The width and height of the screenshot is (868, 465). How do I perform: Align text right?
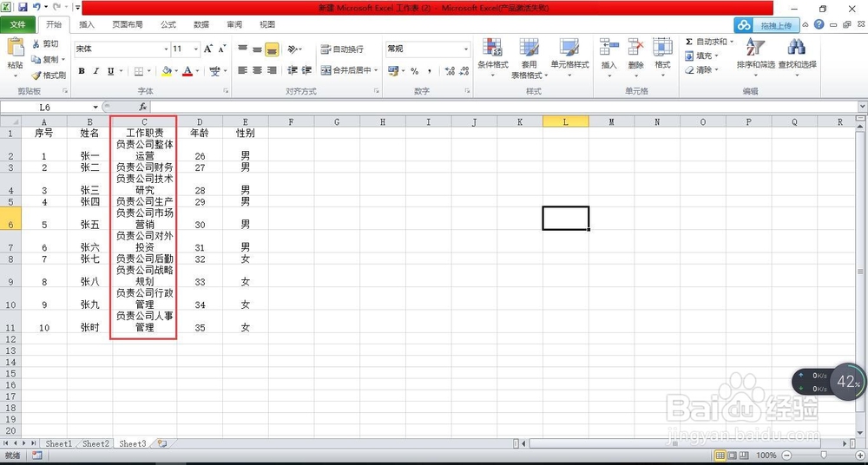click(271, 70)
